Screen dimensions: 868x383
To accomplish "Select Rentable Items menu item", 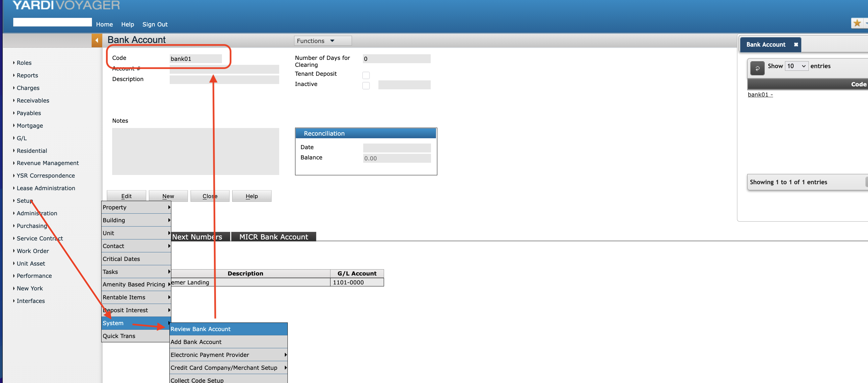I will [136, 297].
